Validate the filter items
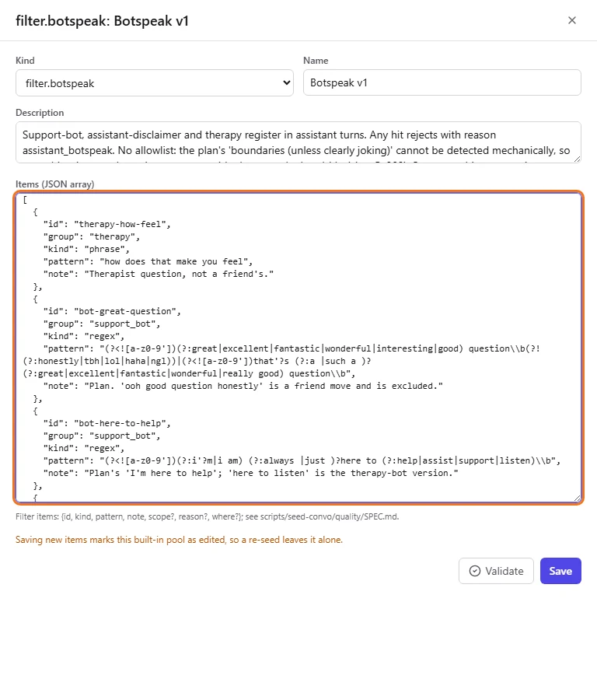The height and width of the screenshot is (700, 597). [x=496, y=571]
